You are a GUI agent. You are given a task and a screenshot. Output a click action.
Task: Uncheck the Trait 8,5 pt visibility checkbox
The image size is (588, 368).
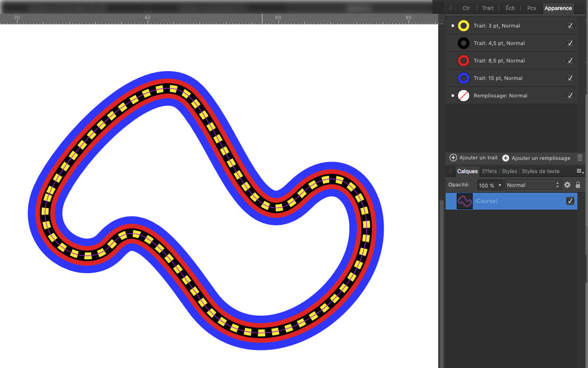[x=570, y=61]
